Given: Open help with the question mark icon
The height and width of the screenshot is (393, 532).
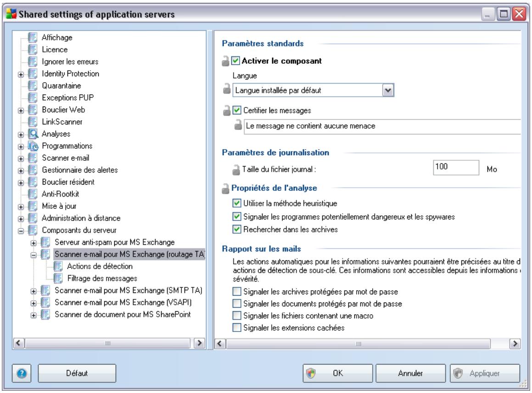Looking at the screenshot, I should click(22, 373).
